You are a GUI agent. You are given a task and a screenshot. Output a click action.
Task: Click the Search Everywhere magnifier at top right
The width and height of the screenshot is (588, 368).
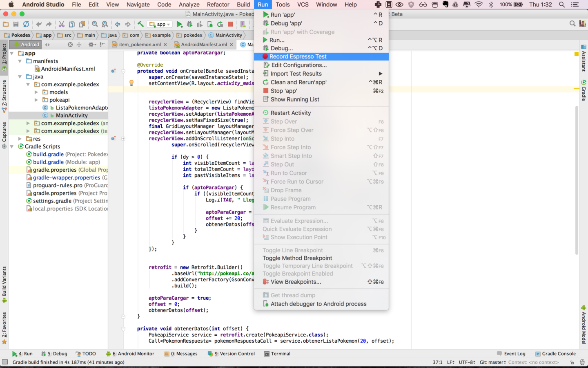(x=572, y=24)
